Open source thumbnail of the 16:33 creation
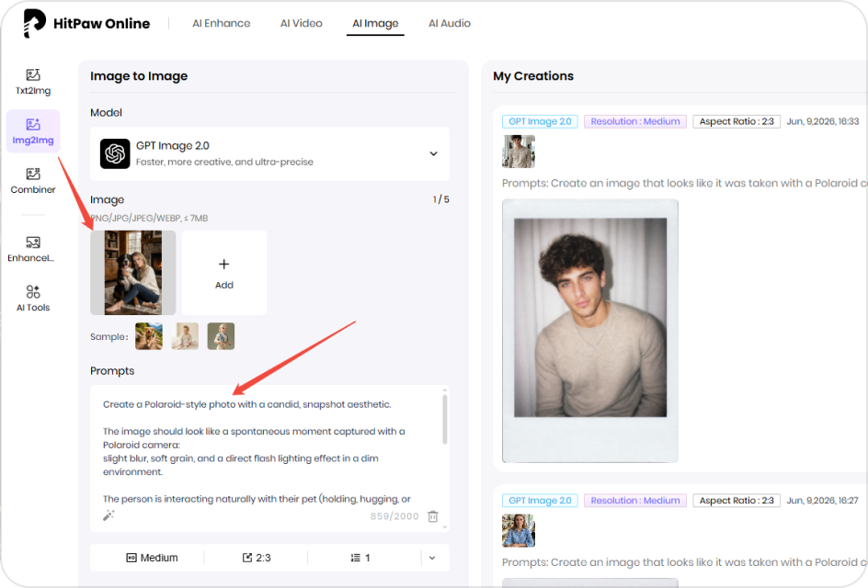Screen dimensions: 868x588 click(519, 152)
